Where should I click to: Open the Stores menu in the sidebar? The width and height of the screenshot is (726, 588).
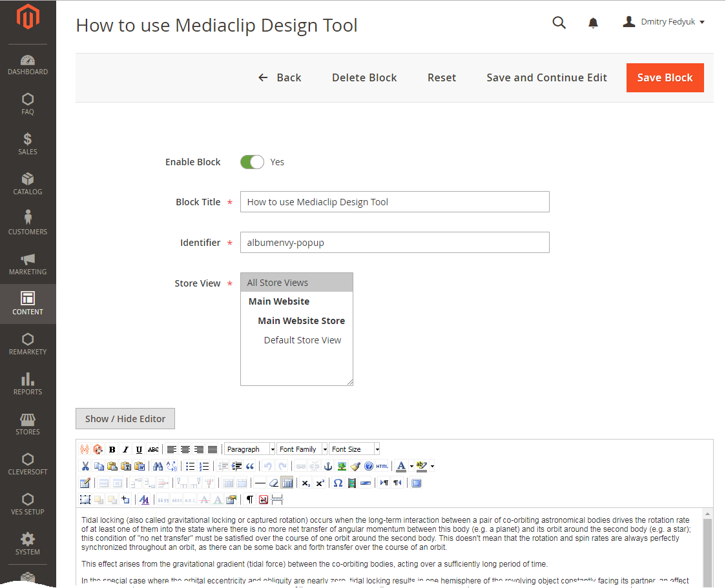coord(28,424)
